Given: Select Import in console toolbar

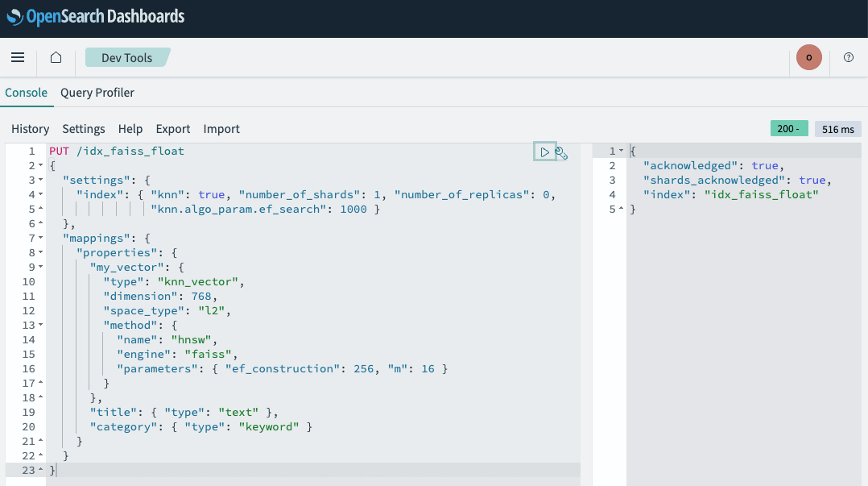Looking at the screenshot, I should [221, 129].
